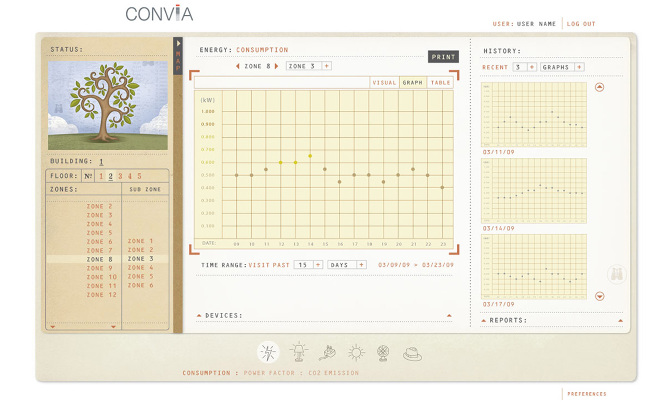Click the binoculars icon beside History panel
670x414 pixels.
617,274
